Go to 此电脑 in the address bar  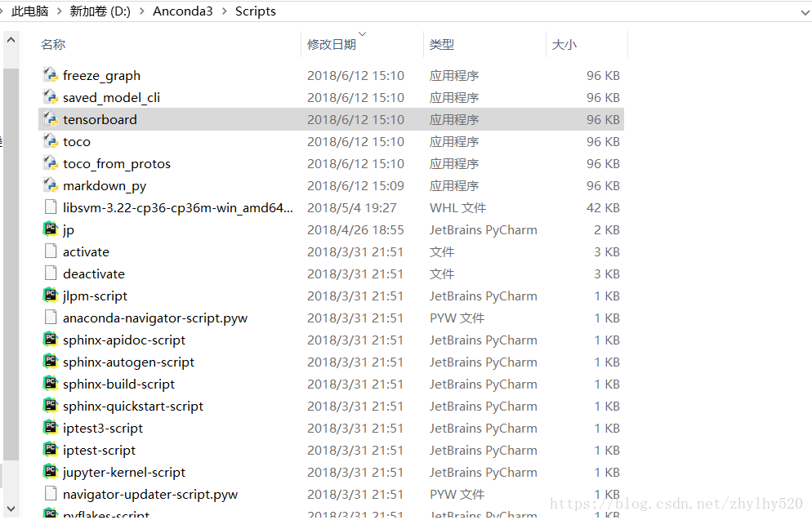tap(30, 11)
